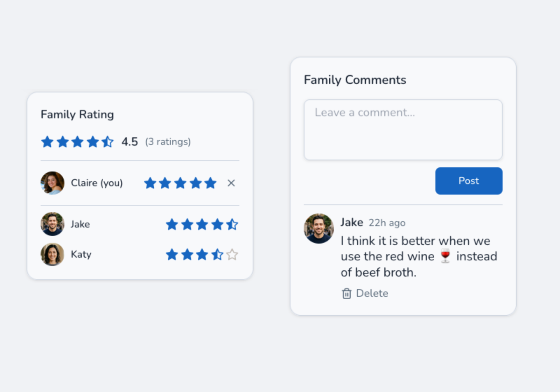Image resolution: width=560 pixels, height=392 pixels.
Task: Click the half star in the 4.5 average
Action: 107,142
